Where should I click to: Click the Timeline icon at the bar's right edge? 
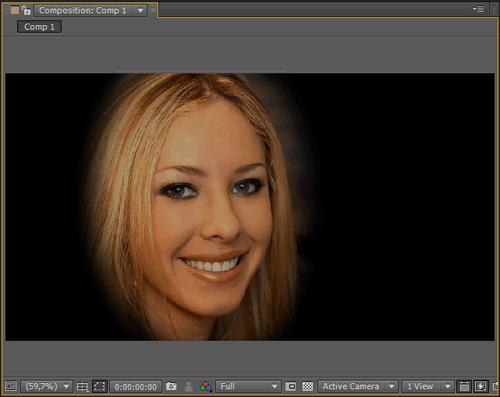496,386
